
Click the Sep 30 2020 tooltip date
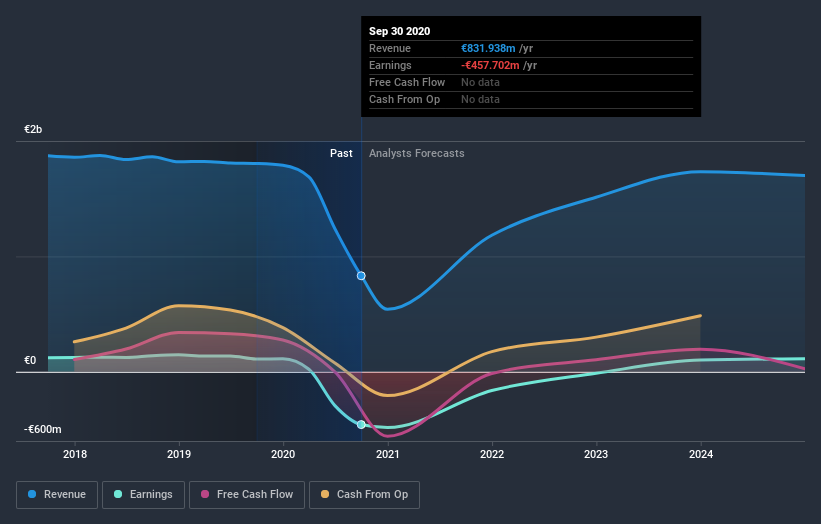(400, 31)
